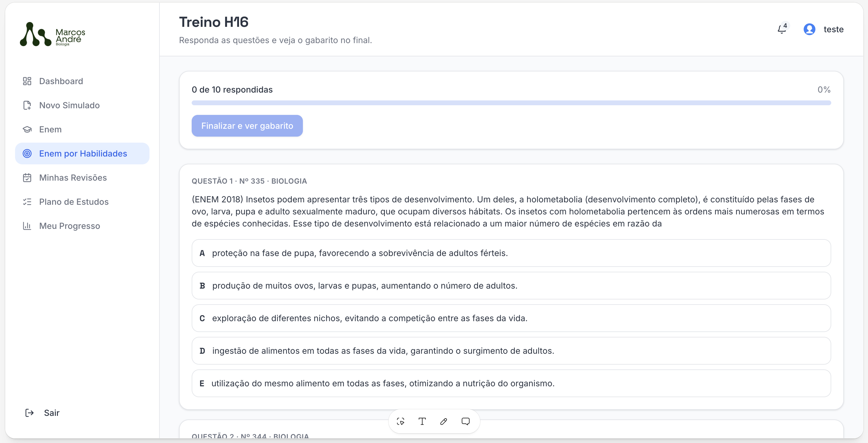
Task: Choose answer B produção de muitos ovos
Action: [x=511, y=286]
